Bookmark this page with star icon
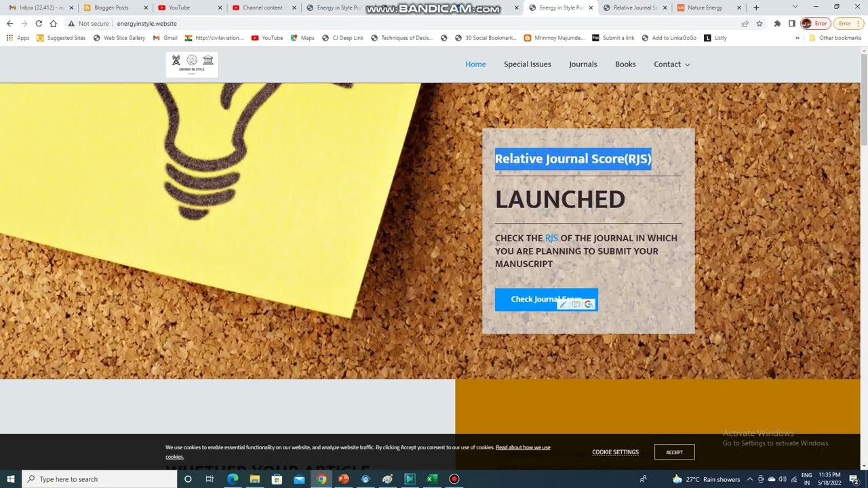Screen dimensions: 868x488 (759, 23)
